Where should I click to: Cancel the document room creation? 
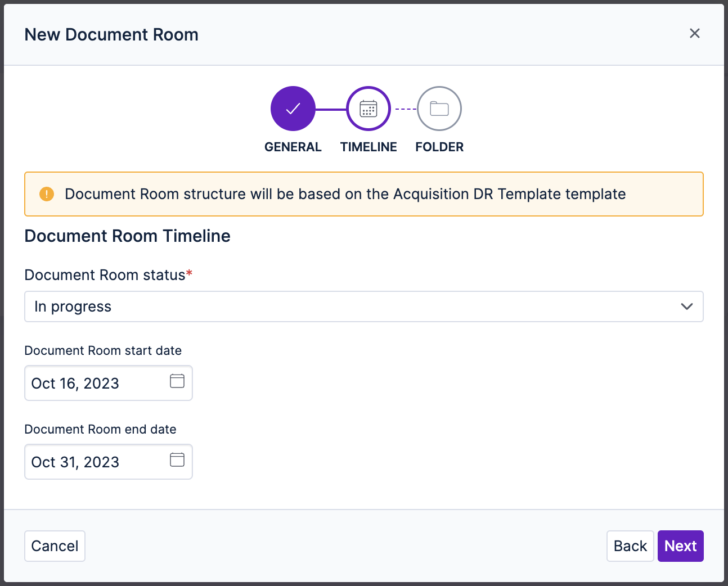[55, 546]
